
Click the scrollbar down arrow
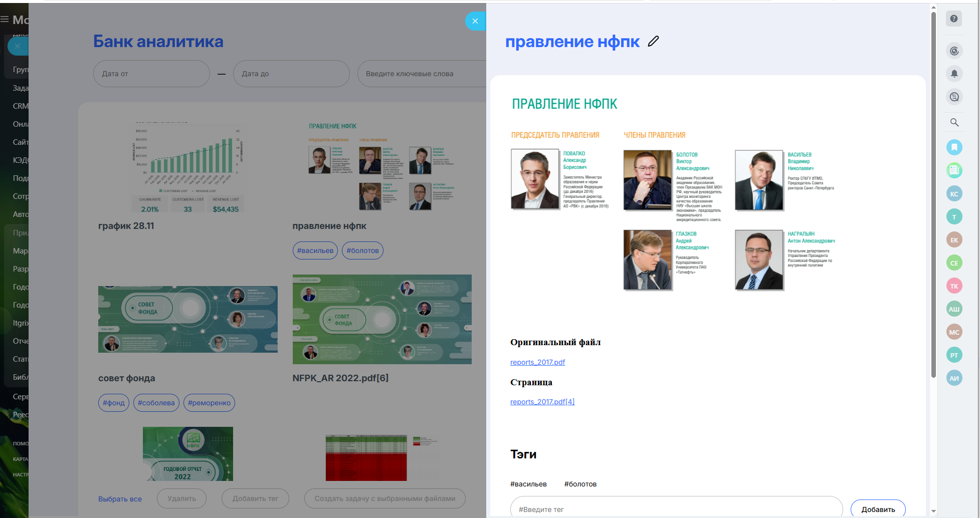(933, 511)
